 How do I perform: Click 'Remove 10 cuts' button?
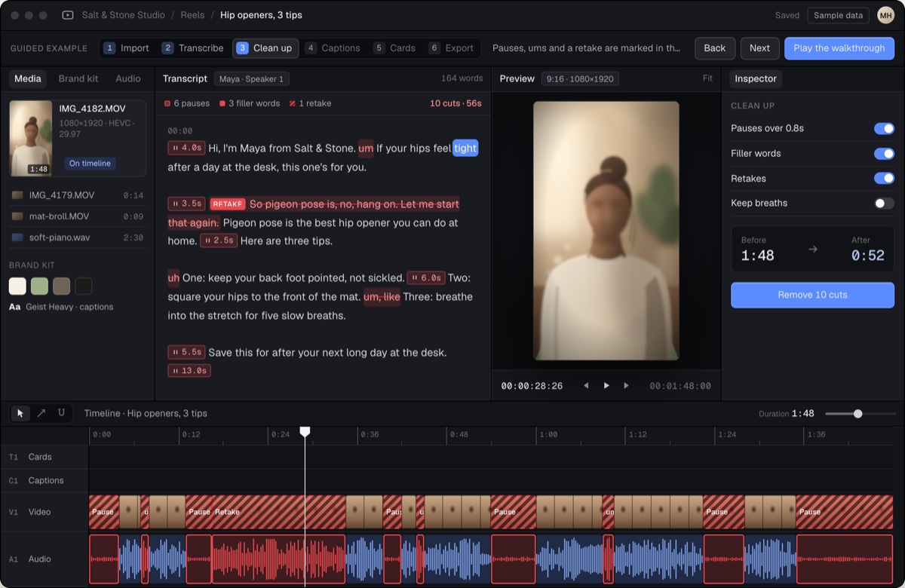pyautogui.click(x=812, y=295)
